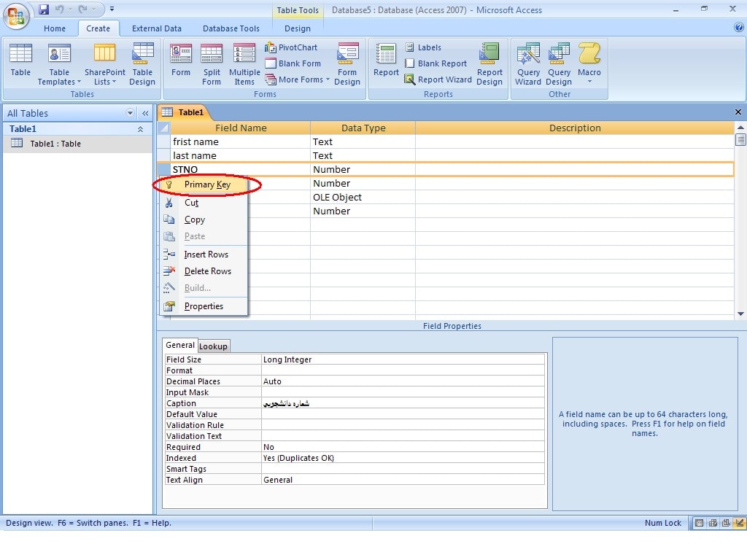This screenshot has width=747, height=560.
Task: Create a new Table from the ribbon
Action: tap(20, 60)
